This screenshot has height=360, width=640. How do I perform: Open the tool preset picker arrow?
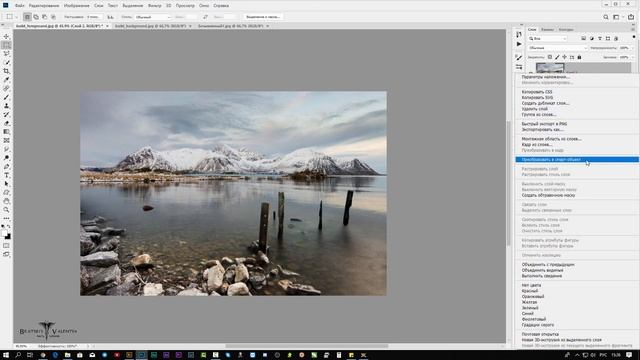16,17
